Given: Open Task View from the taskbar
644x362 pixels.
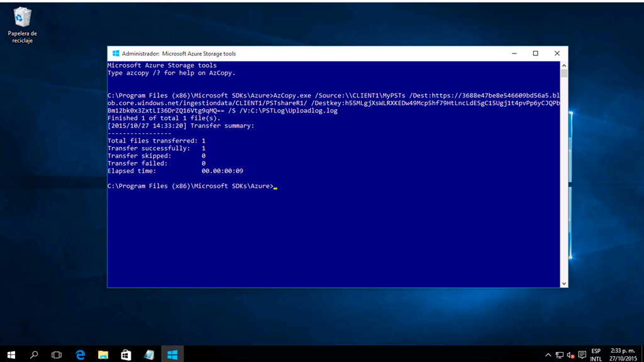Looking at the screenshot, I should point(57,355).
